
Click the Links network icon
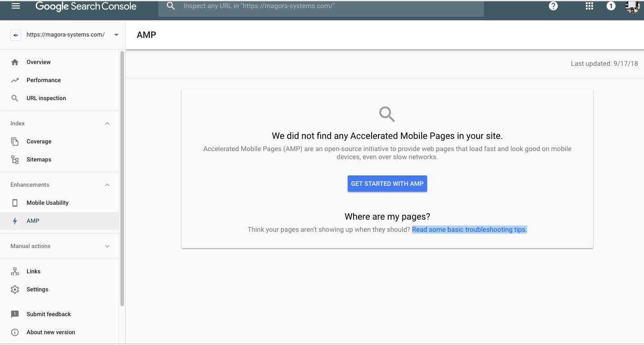pos(15,271)
